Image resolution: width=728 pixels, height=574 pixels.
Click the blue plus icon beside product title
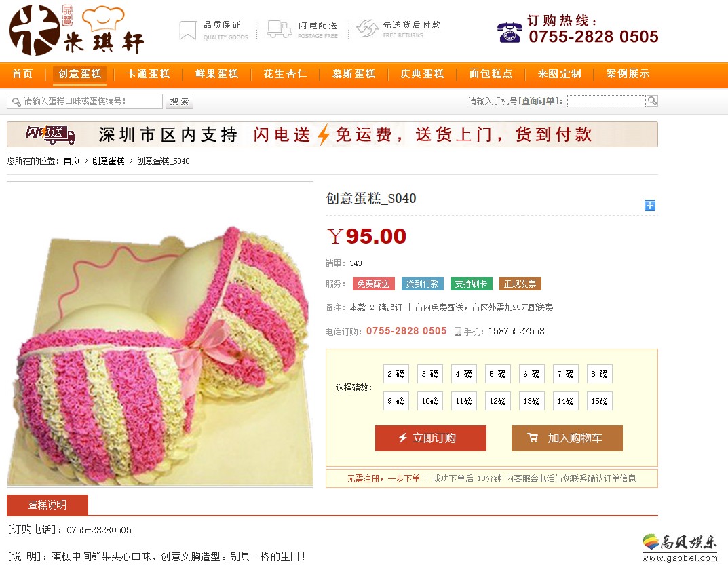tap(649, 206)
